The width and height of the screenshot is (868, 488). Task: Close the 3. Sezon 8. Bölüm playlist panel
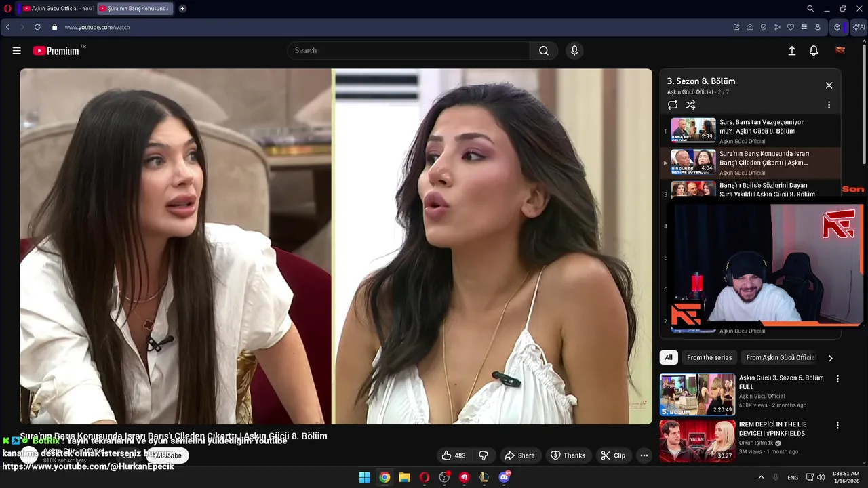[829, 85]
